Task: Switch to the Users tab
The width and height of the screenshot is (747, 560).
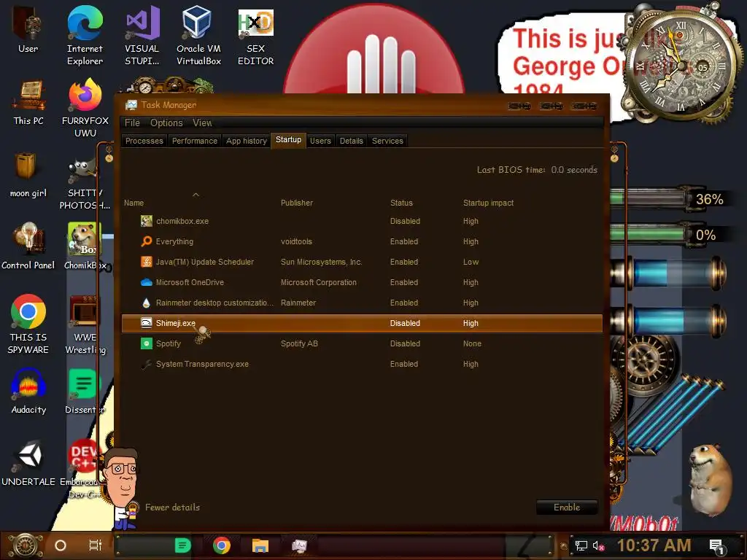Action: click(320, 141)
